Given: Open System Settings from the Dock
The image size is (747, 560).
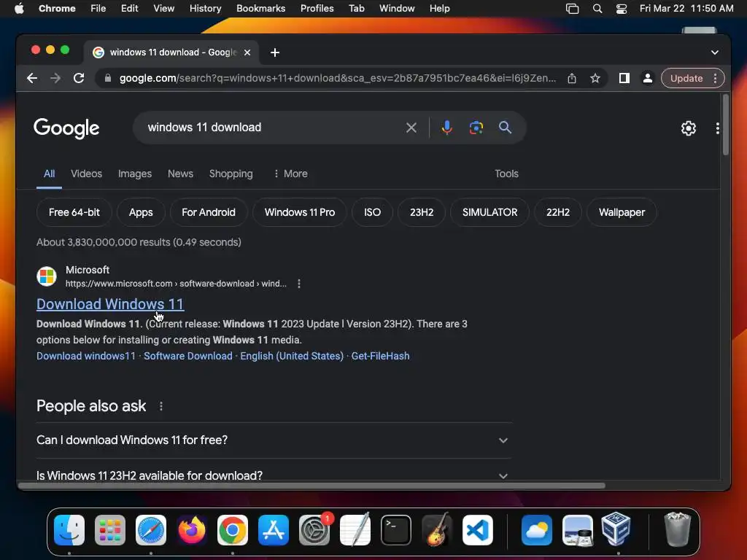Looking at the screenshot, I should point(314,530).
